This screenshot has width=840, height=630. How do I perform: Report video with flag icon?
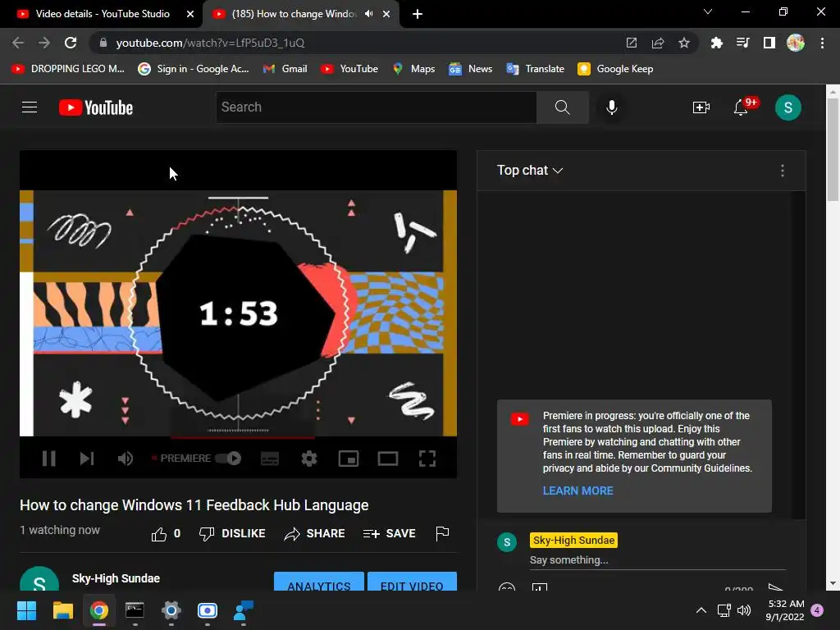[x=442, y=533]
